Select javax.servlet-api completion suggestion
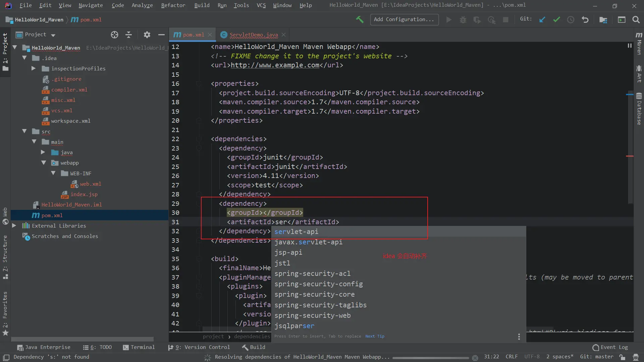Screen dimensions: 644x362 (308, 242)
